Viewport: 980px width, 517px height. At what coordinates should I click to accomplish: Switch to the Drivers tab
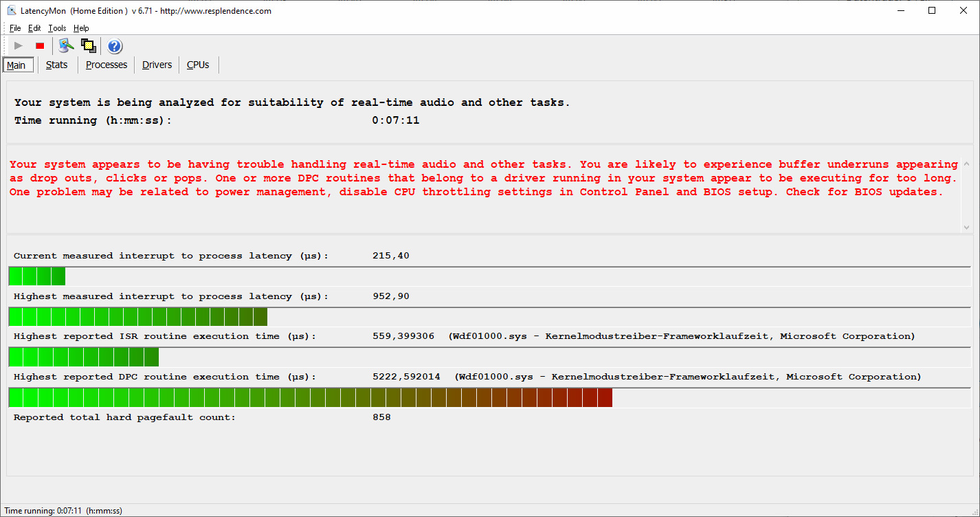[157, 65]
